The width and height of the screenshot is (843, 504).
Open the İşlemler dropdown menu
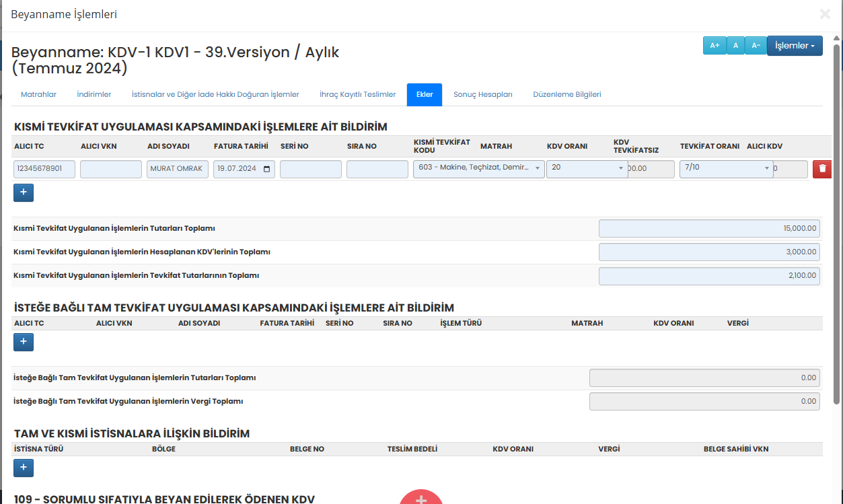coord(794,46)
